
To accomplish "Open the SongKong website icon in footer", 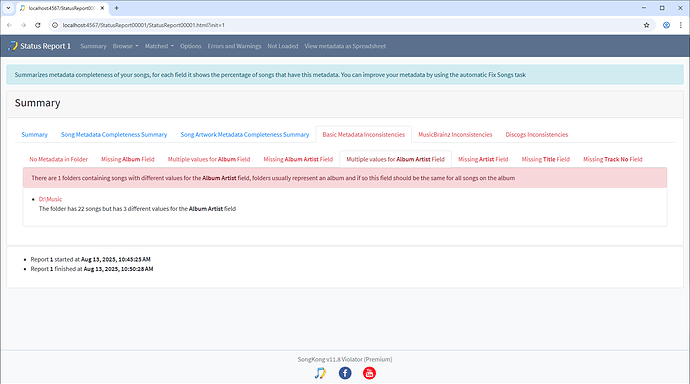I will pyautogui.click(x=320, y=373).
